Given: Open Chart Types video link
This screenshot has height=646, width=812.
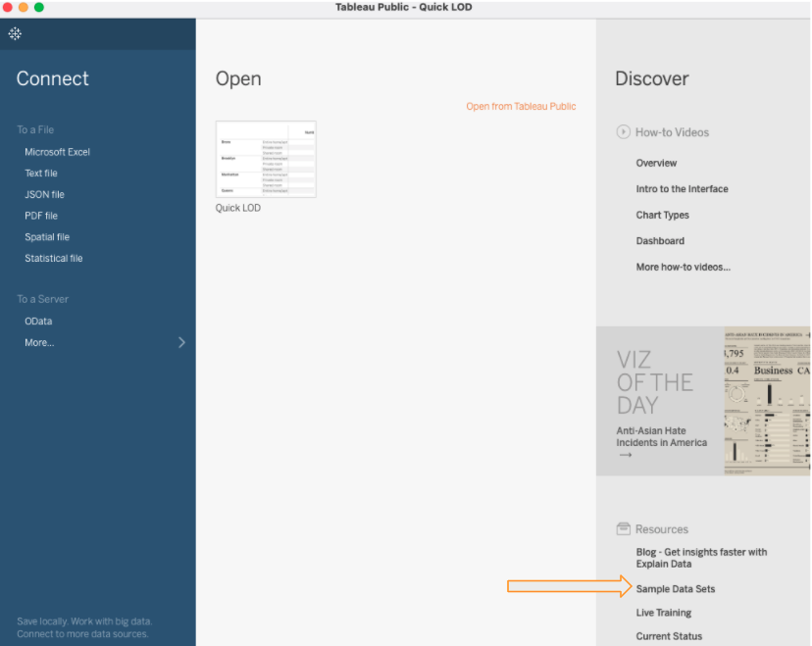Looking at the screenshot, I should pyautogui.click(x=662, y=215).
